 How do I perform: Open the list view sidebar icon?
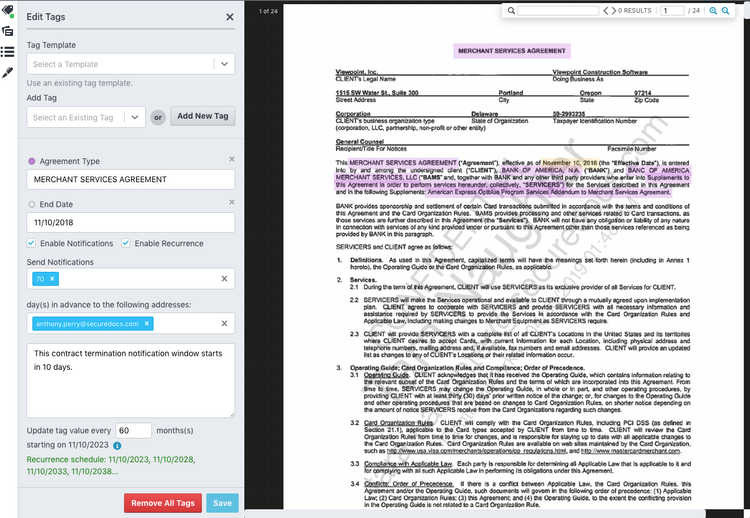point(8,52)
